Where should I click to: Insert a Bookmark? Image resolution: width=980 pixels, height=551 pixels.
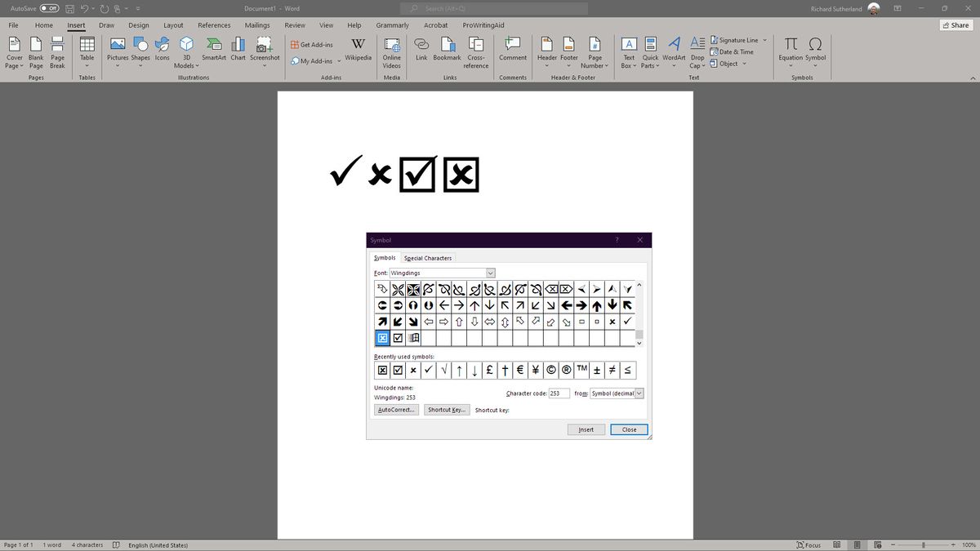(447, 53)
